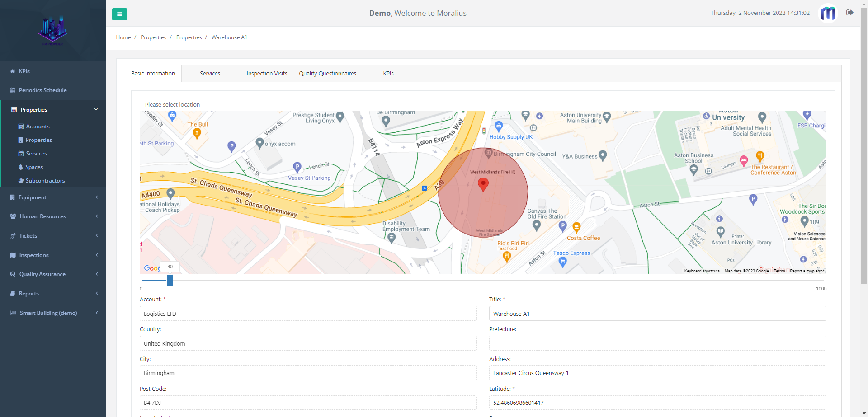
Task: Click the Periodics Schedule calendar icon
Action: click(13, 90)
